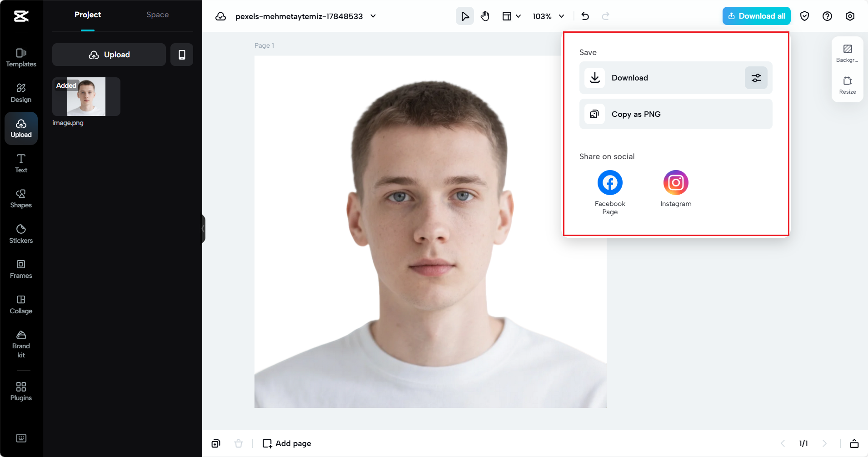
Task: Select the hand pan tool
Action: pyautogui.click(x=485, y=16)
